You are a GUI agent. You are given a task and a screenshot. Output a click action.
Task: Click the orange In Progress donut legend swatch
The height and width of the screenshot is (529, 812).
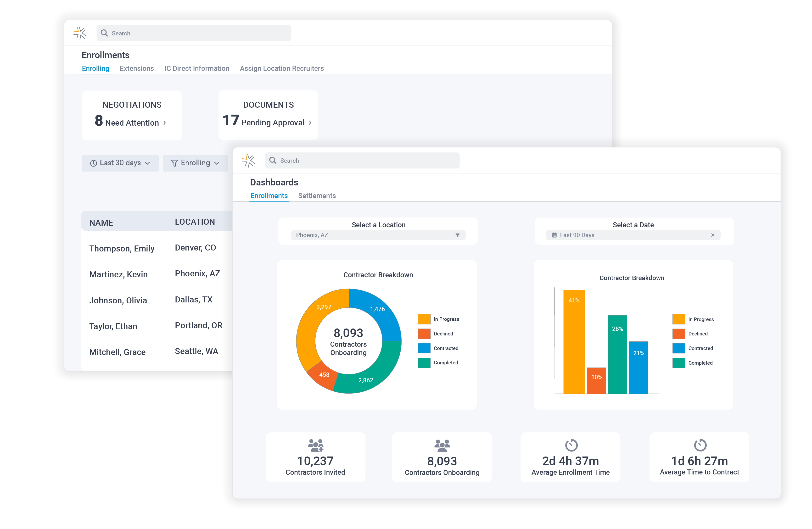(424, 319)
